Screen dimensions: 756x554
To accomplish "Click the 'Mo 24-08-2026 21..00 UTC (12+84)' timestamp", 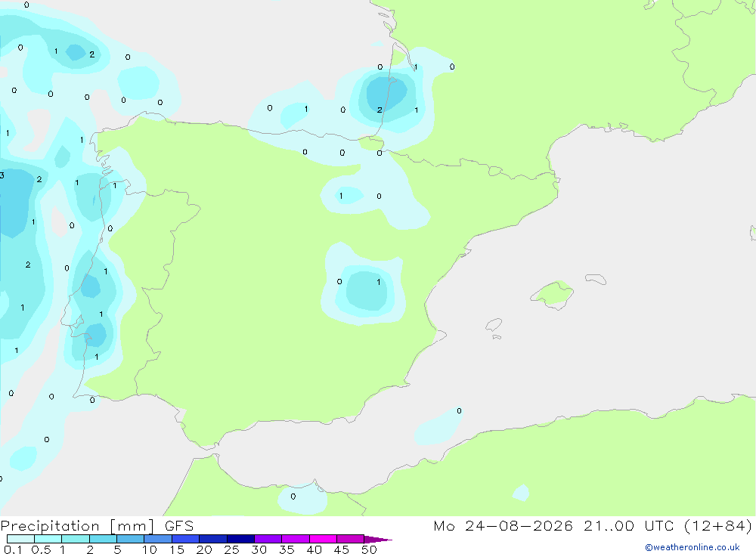I will point(593,526).
